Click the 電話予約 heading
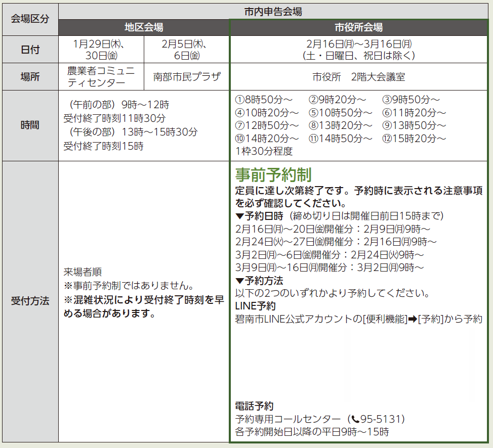The height and width of the screenshot is (448, 493). point(254,406)
